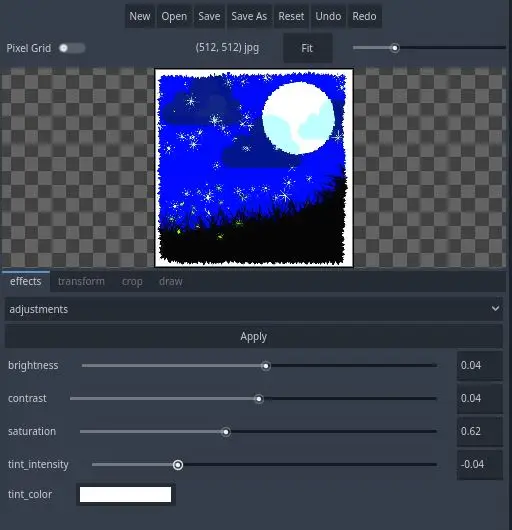The image size is (512, 530).
Task: Edit the contrast value field
Action: (x=480, y=399)
